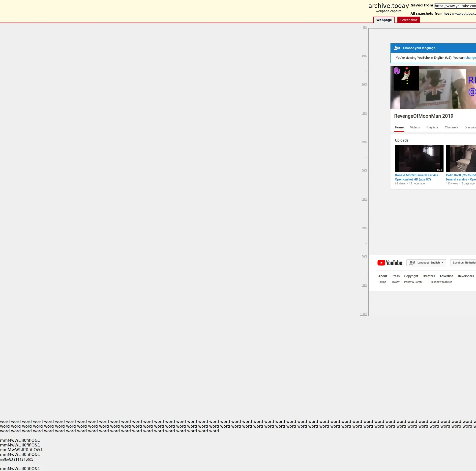Viewport: 476px width, 471px height.
Task: Open the Videos channel tab
Action: point(415,127)
